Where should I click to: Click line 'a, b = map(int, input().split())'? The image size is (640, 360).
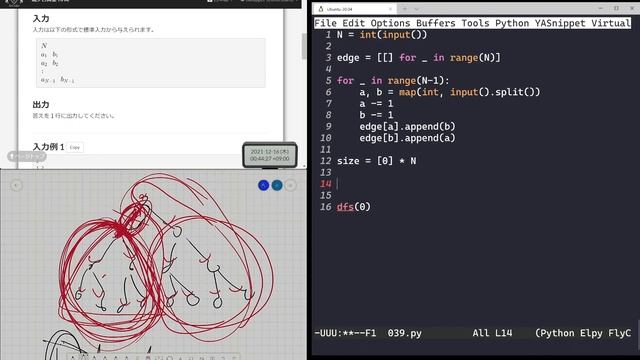tap(450, 92)
